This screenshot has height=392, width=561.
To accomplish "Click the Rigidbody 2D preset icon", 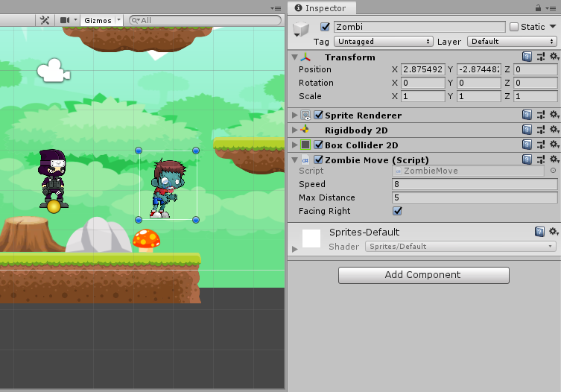I will tap(540, 130).
